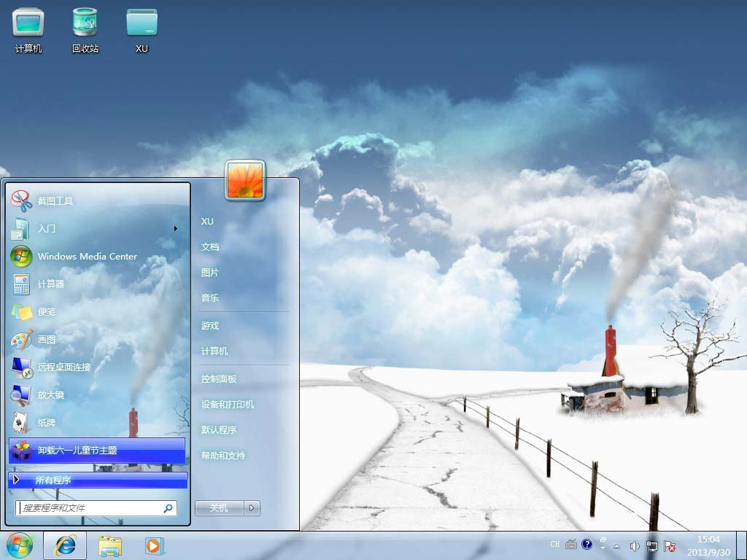Open 控制面板 from the Start menu
747x560 pixels.
pos(219,379)
